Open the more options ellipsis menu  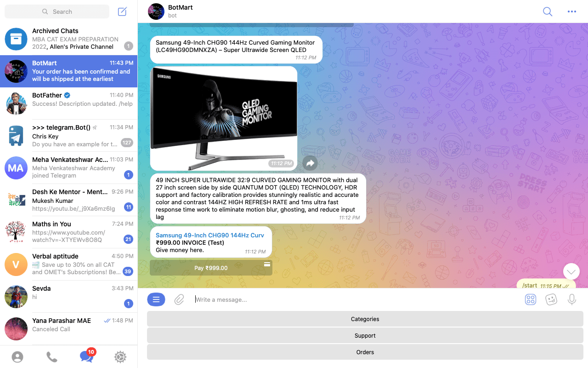(572, 11)
